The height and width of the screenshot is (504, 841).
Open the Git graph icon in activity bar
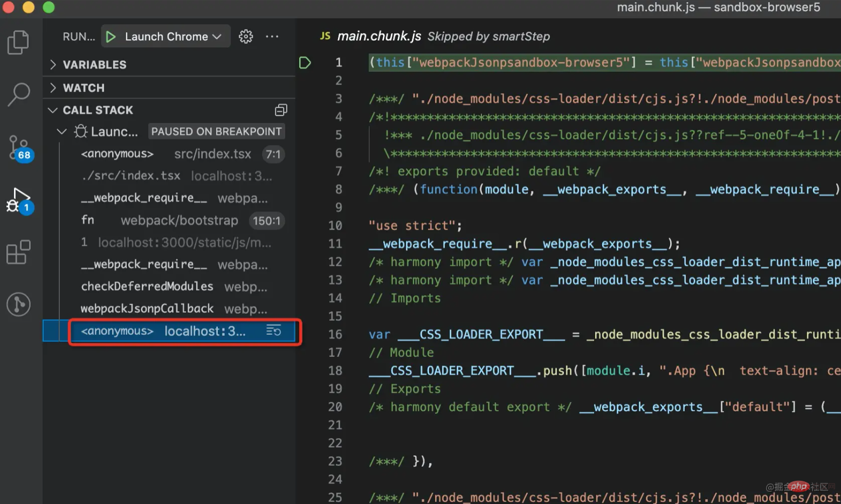(x=18, y=304)
